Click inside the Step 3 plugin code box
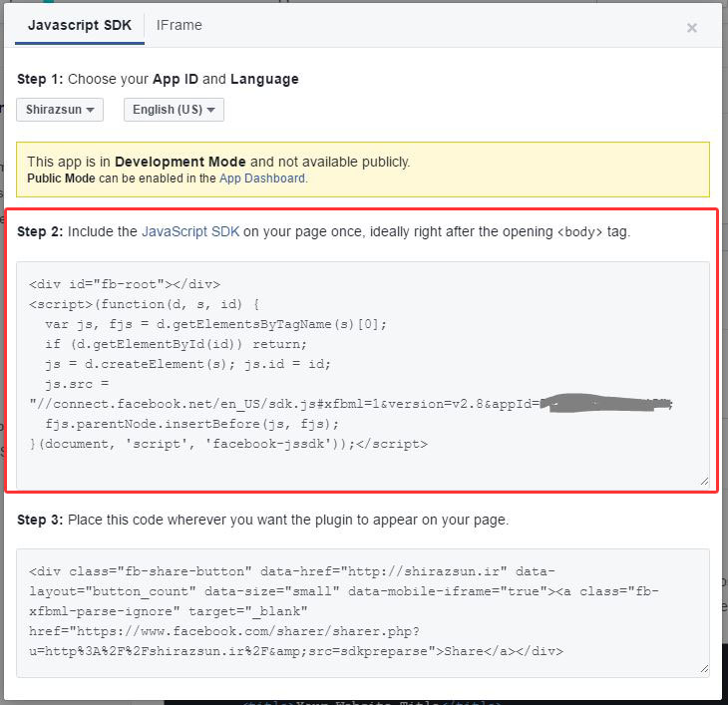This screenshot has width=728, height=705. tap(363, 613)
